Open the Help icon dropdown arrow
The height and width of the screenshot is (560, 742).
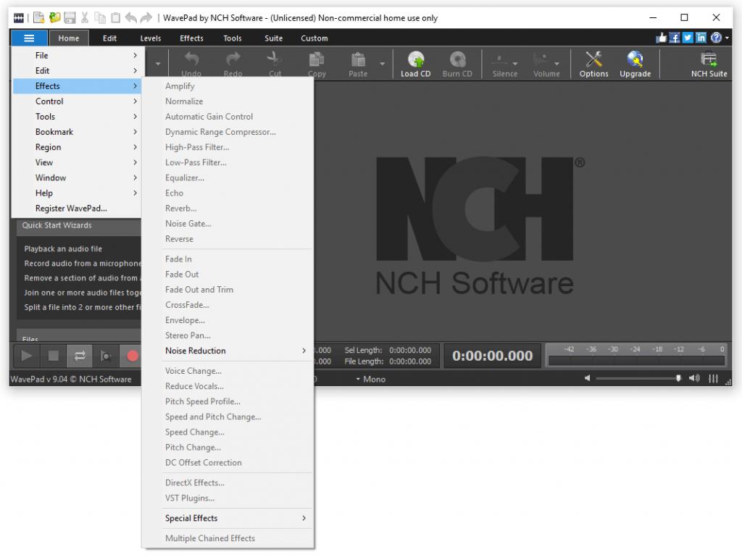727,38
